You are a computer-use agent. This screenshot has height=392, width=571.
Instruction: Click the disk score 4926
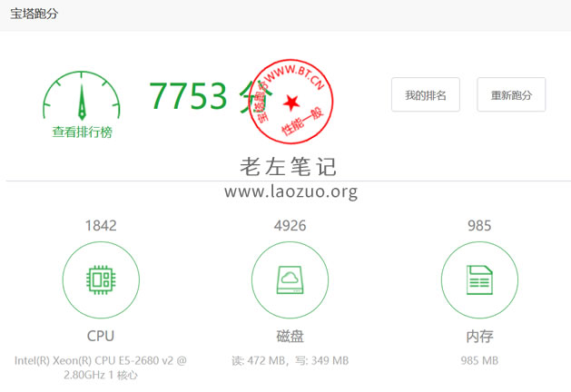click(x=290, y=226)
